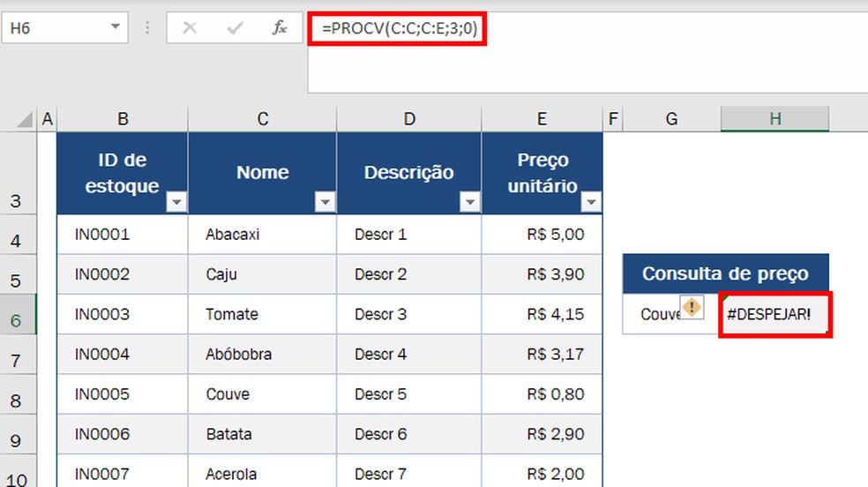Select the cell containing Abacaxi
Screen dimensions: 868x487
tap(262, 235)
